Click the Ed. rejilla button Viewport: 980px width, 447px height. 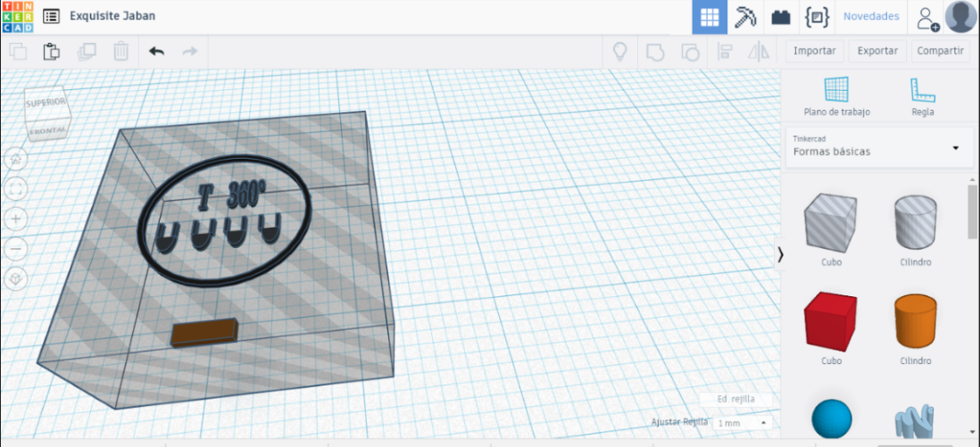pyautogui.click(x=735, y=399)
